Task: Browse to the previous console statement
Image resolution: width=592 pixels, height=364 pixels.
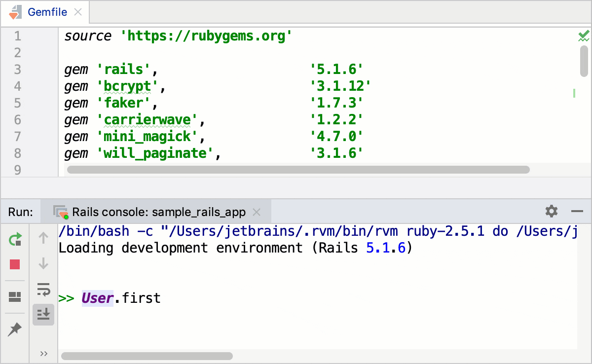Action: 43,239
